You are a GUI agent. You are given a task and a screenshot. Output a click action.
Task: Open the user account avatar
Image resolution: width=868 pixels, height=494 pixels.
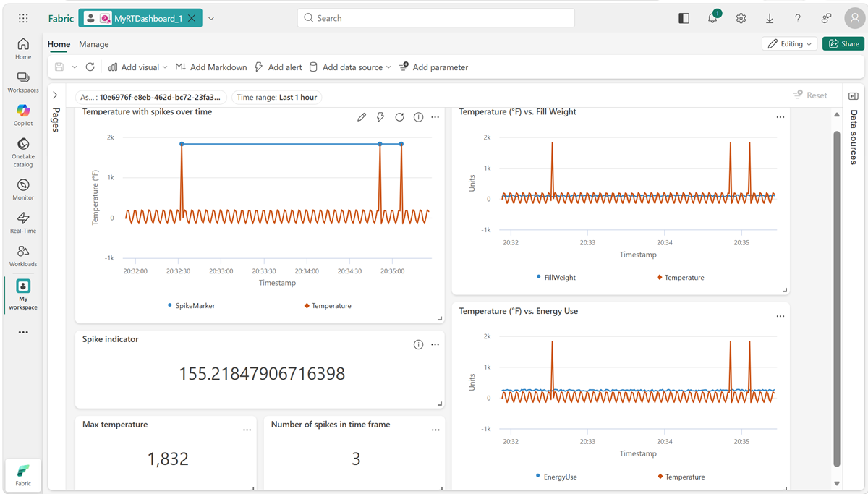coord(855,19)
